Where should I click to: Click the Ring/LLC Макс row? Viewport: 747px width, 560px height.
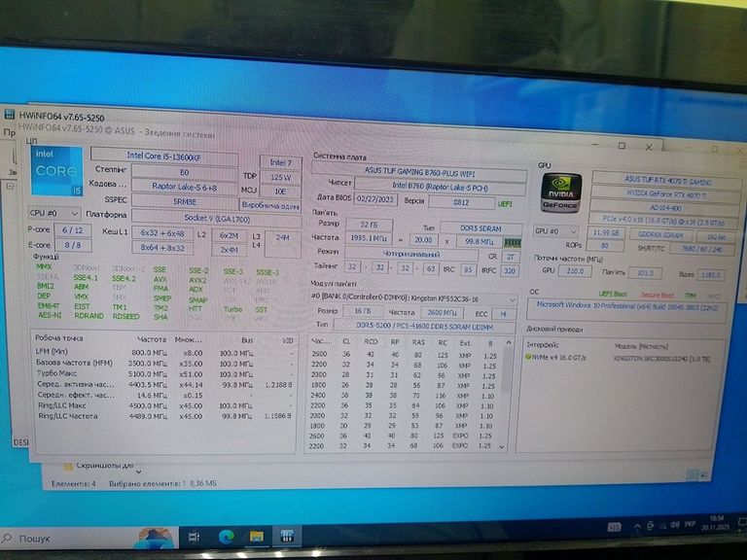[x=164, y=405]
